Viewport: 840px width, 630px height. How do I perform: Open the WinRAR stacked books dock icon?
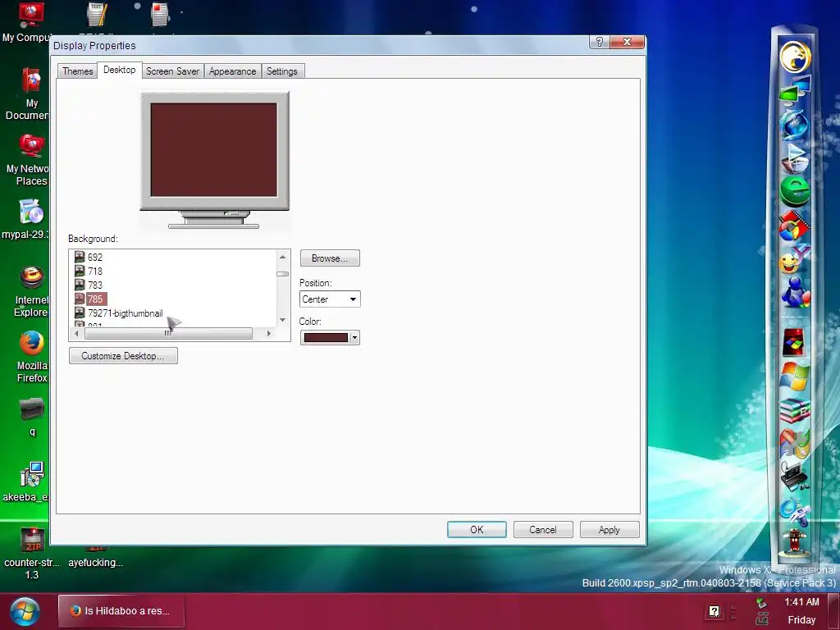pyautogui.click(x=794, y=410)
